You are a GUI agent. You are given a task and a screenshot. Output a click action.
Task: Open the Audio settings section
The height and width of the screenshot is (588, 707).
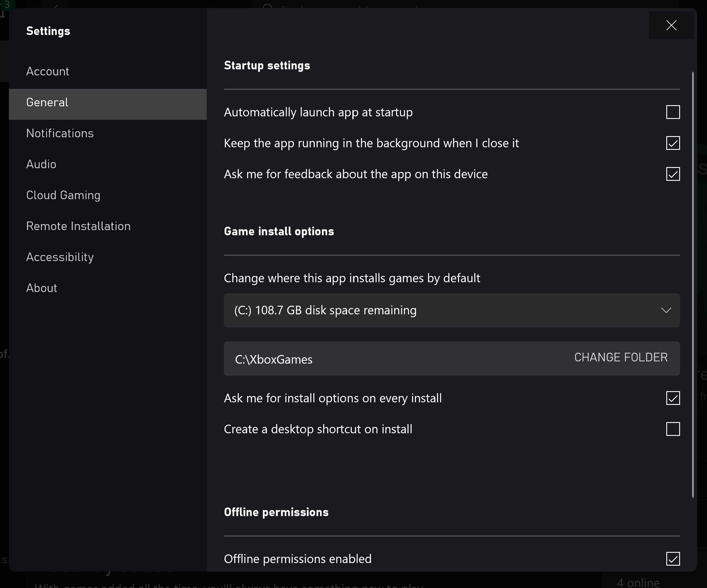(41, 164)
